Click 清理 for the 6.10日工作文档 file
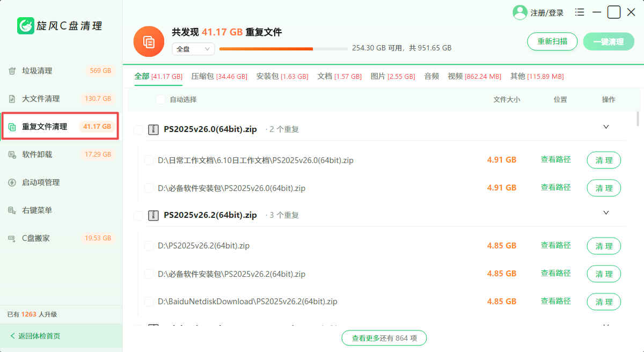 [604, 160]
